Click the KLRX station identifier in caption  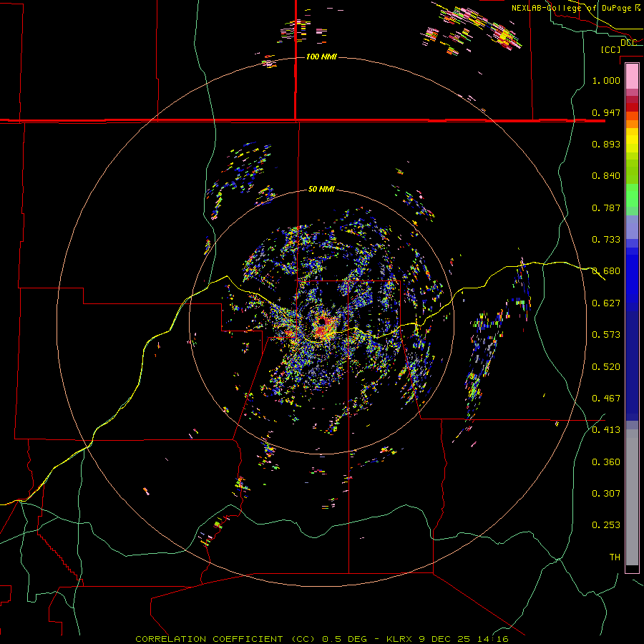pos(400,639)
